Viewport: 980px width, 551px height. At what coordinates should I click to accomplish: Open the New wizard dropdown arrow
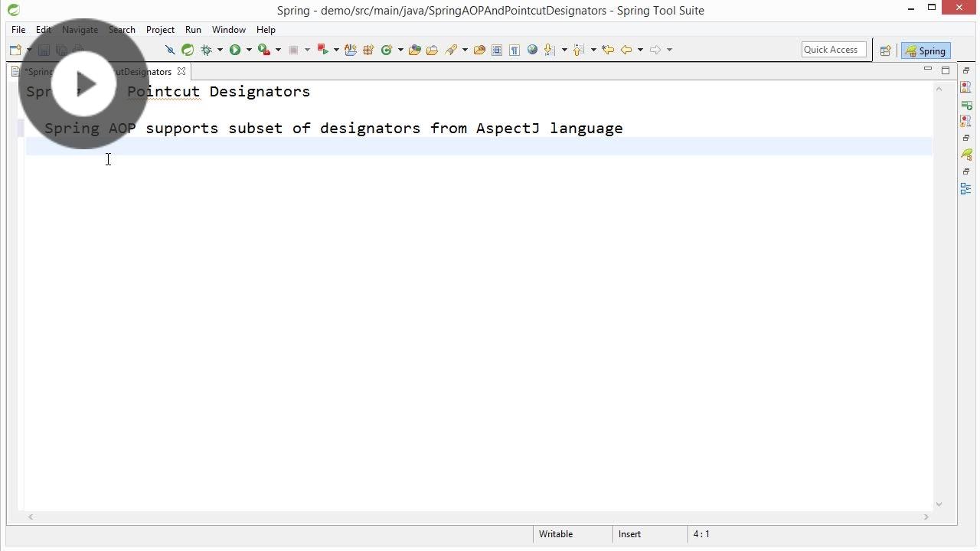click(x=29, y=50)
